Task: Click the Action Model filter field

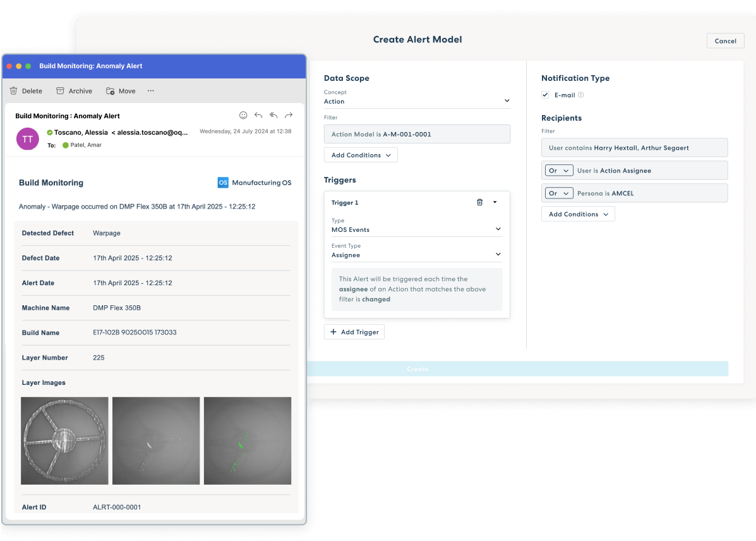Action: (417, 134)
